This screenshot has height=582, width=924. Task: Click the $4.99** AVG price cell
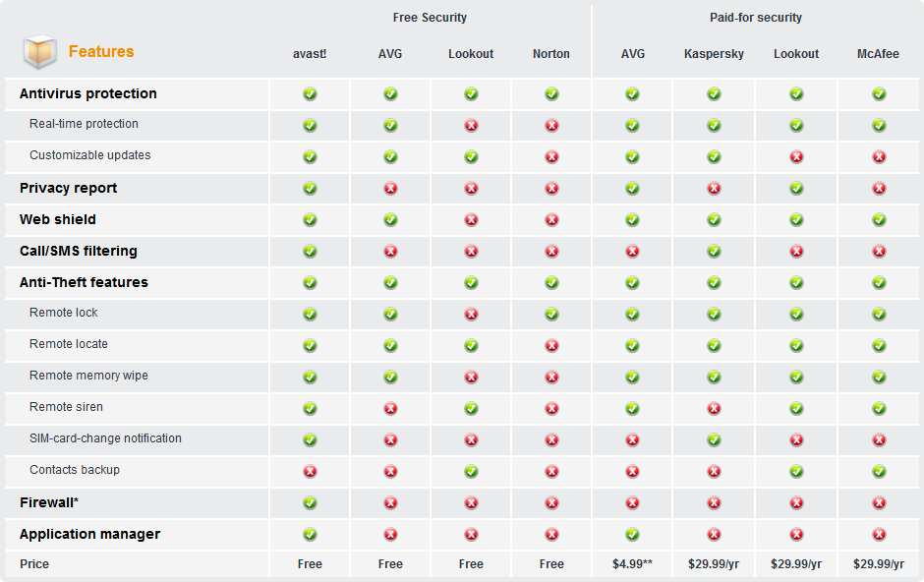(x=632, y=564)
